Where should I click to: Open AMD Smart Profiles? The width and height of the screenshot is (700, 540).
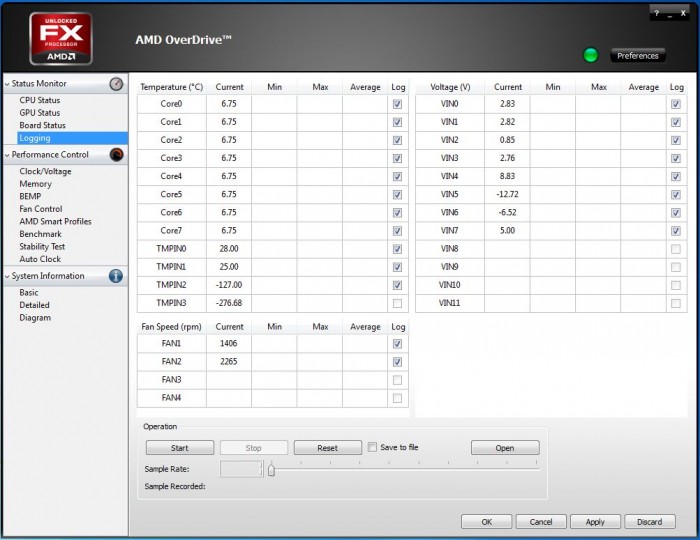55,221
